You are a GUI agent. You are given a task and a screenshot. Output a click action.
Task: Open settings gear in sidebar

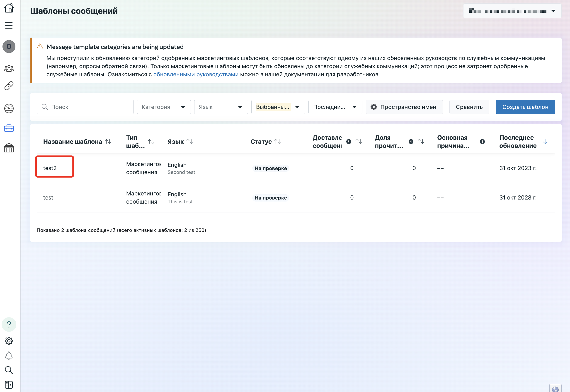point(9,341)
